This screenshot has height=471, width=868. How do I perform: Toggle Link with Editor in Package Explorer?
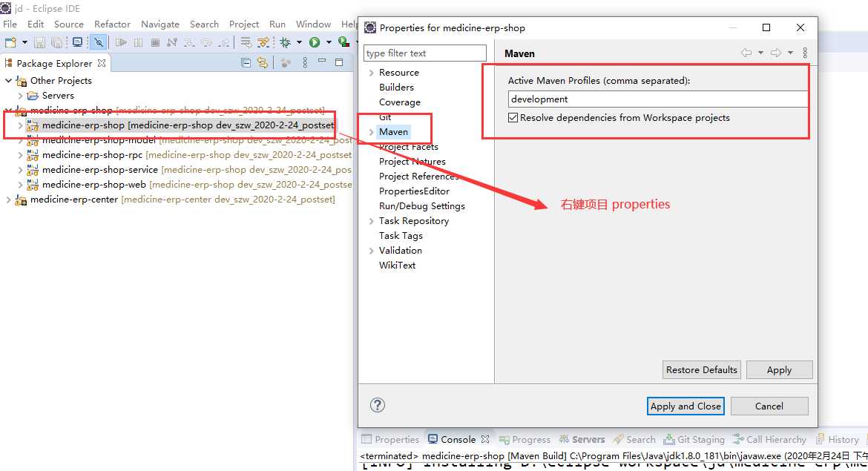coord(263,63)
